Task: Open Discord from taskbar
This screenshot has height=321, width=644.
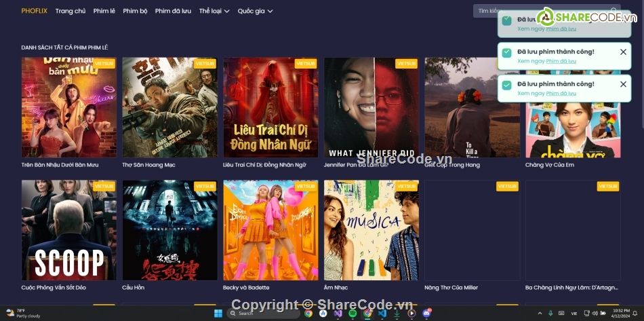Action: click(426, 313)
